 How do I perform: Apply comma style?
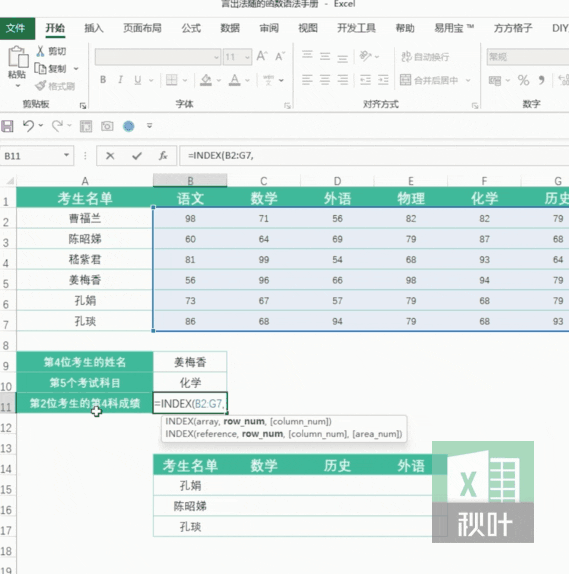(541, 80)
